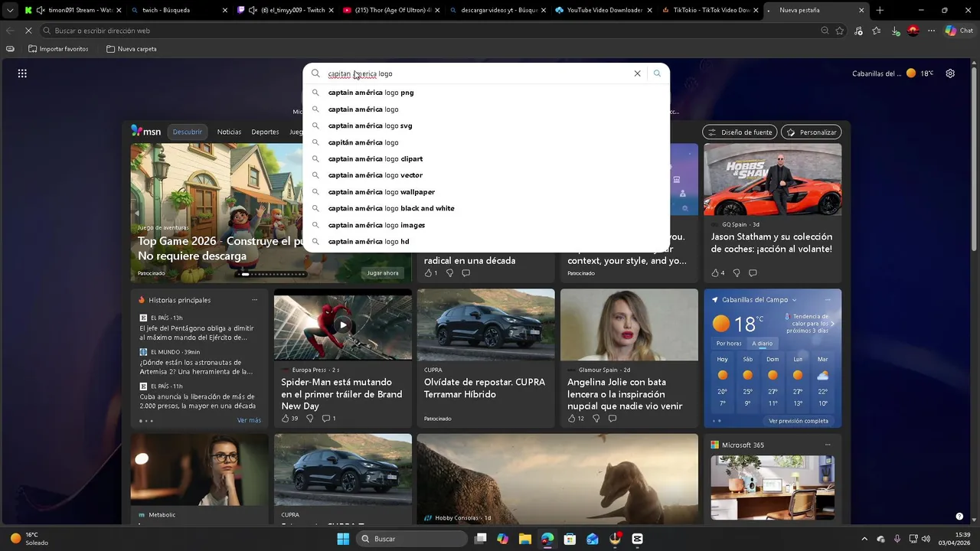This screenshot has width=980, height=551.
Task: Switch to the Thor (Age Of Ultron) tab
Action: 390,10
